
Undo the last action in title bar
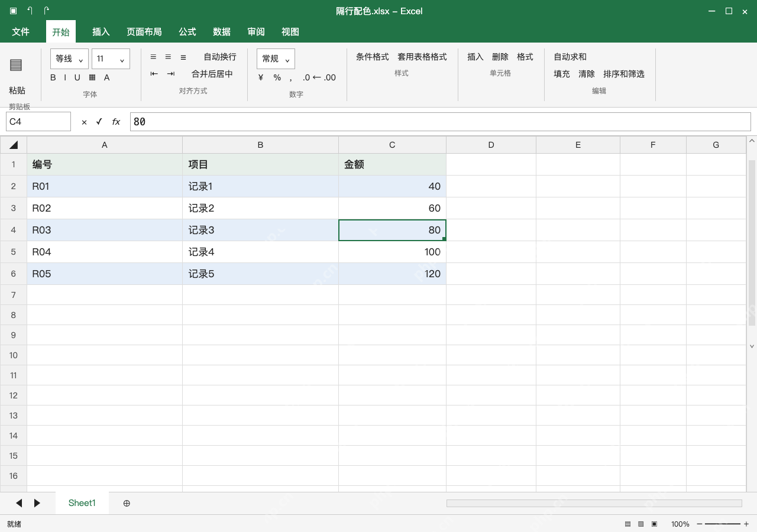pos(30,11)
